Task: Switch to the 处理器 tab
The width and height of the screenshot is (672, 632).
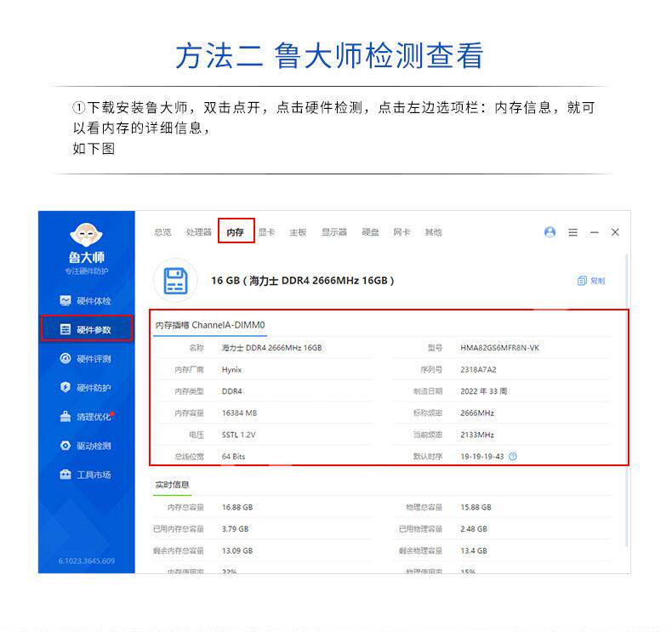Action: (x=199, y=232)
